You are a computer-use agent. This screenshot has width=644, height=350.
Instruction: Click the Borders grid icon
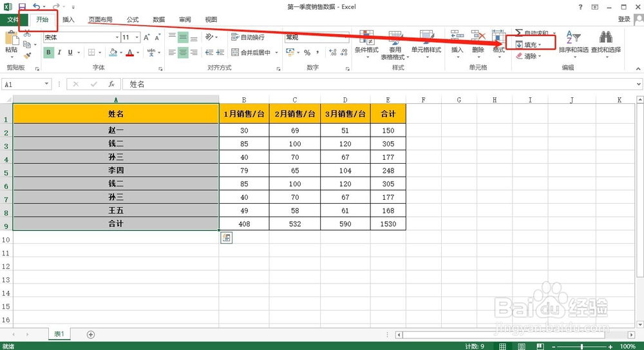[x=91, y=52]
